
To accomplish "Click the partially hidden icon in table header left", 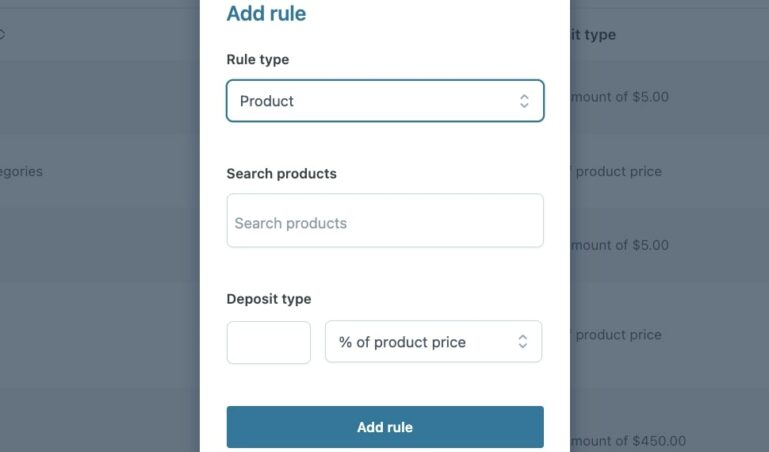I will tap(2, 35).
